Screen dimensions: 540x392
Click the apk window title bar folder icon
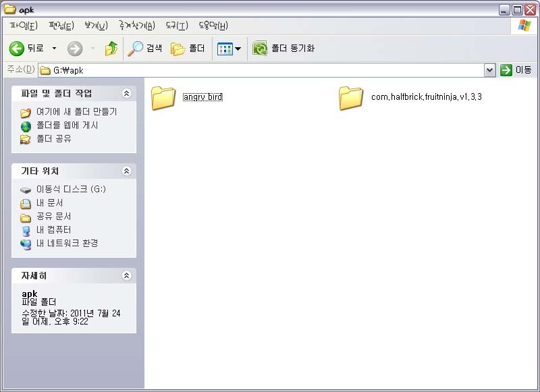[x=9, y=9]
